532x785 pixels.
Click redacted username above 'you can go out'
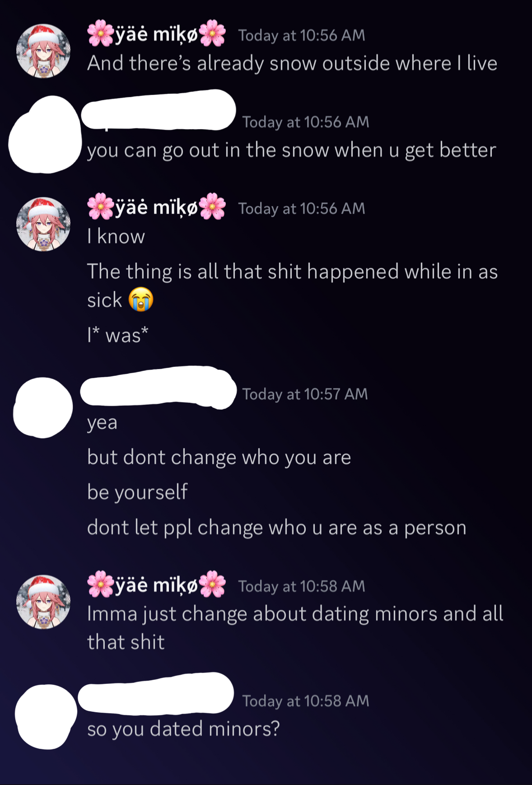pos(159,110)
